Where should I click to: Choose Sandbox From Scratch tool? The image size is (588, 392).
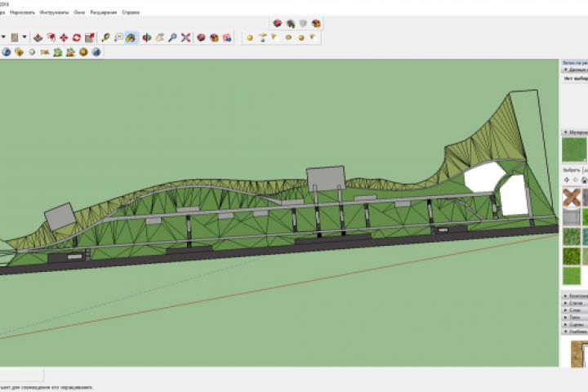263,38
